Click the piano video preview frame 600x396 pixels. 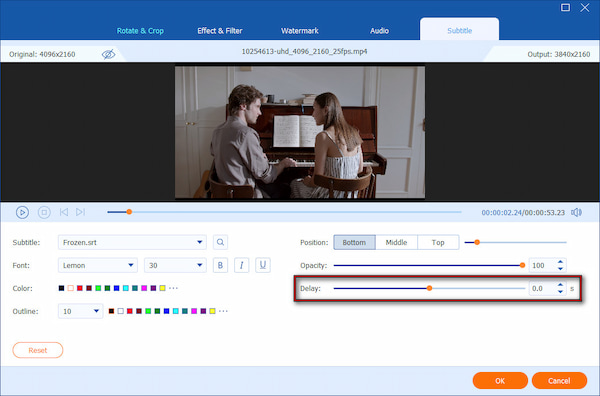(300, 132)
